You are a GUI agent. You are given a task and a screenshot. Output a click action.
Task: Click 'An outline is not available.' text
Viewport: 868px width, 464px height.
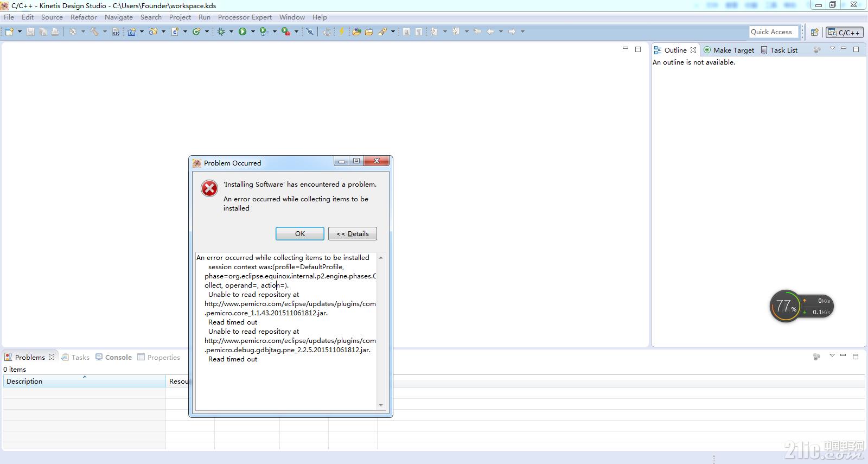point(694,62)
